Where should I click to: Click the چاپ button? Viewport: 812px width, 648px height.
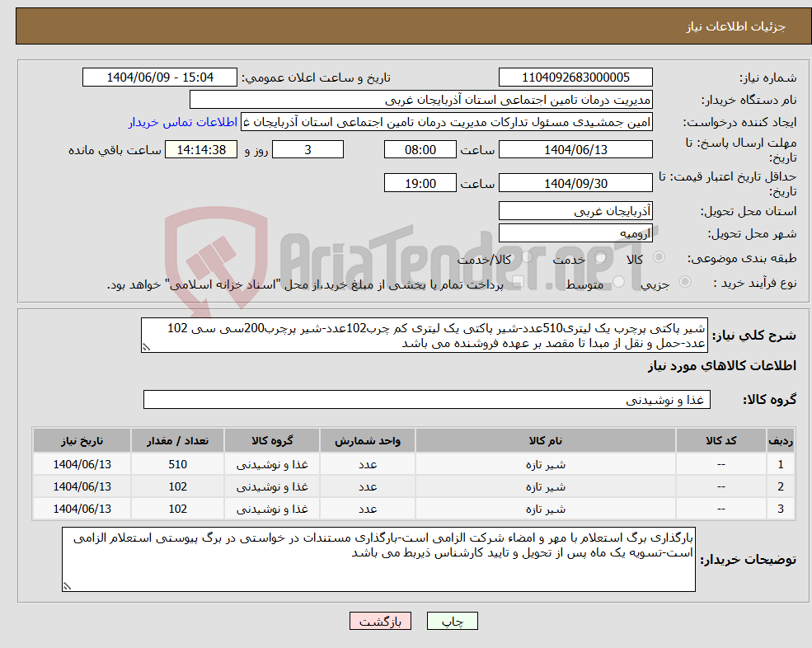pos(453,621)
